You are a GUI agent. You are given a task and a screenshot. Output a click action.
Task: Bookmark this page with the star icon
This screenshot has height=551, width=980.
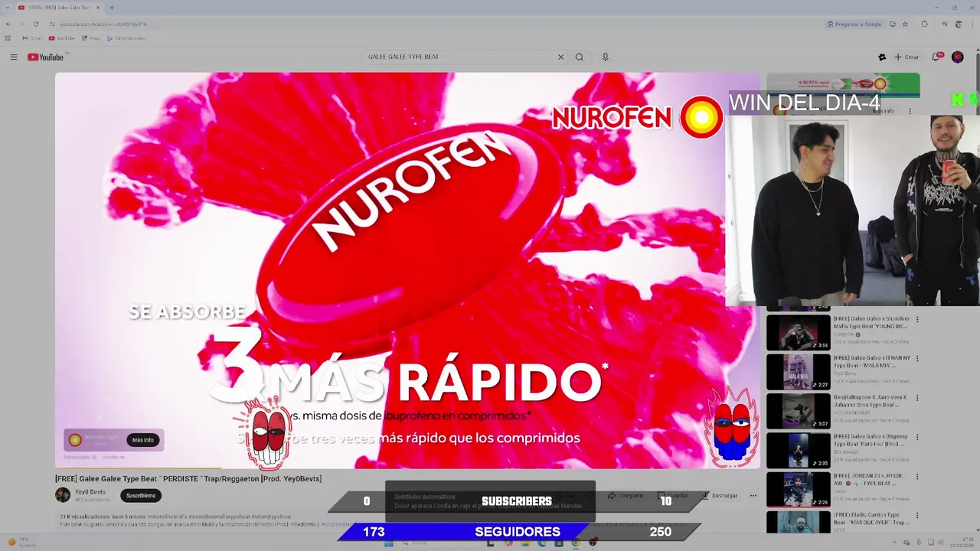(x=905, y=24)
